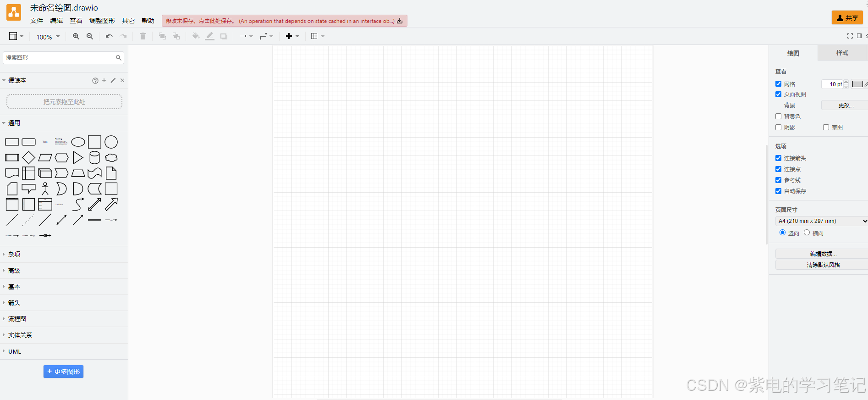Open the connection arrow style dropdown
Screen dimensions: 868x400
pyautogui.click(x=246, y=36)
